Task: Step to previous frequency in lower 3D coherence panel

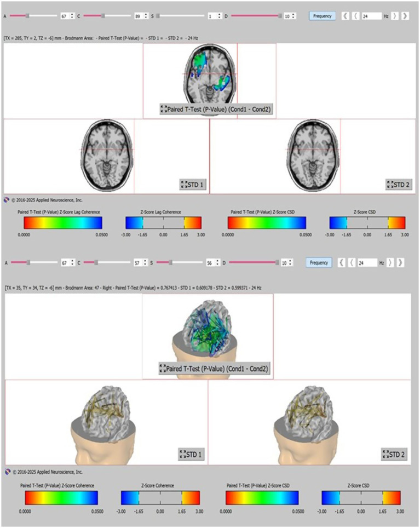Action: (352, 263)
